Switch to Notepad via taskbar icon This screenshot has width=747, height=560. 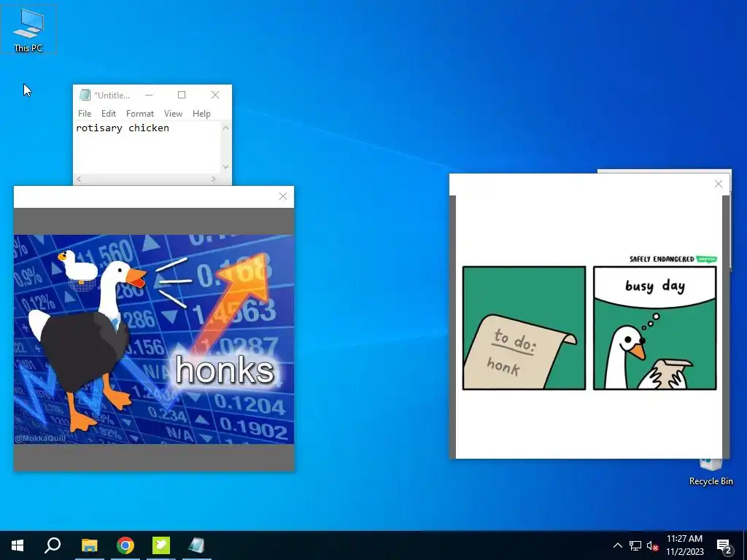(x=196, y=545)
